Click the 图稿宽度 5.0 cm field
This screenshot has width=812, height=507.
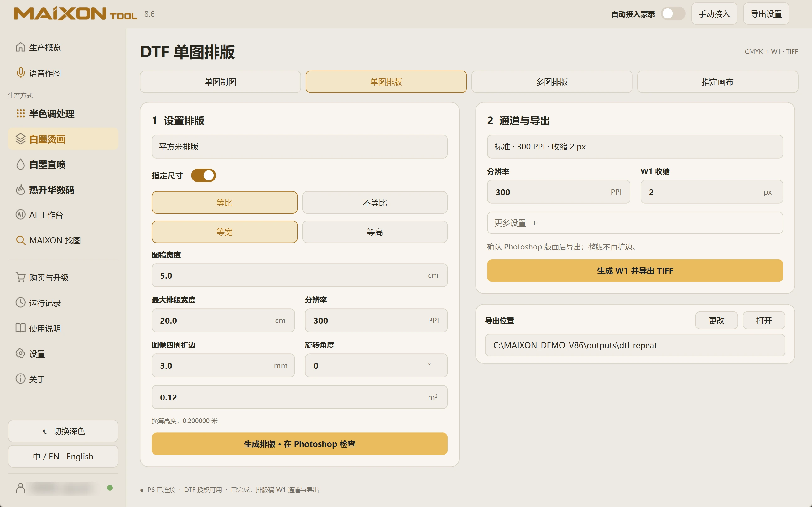pyautogui.click(x=299, y=275)
